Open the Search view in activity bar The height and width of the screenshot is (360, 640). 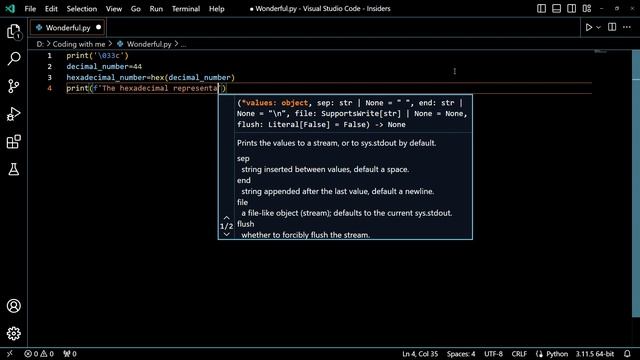click(x=13, y=59)
